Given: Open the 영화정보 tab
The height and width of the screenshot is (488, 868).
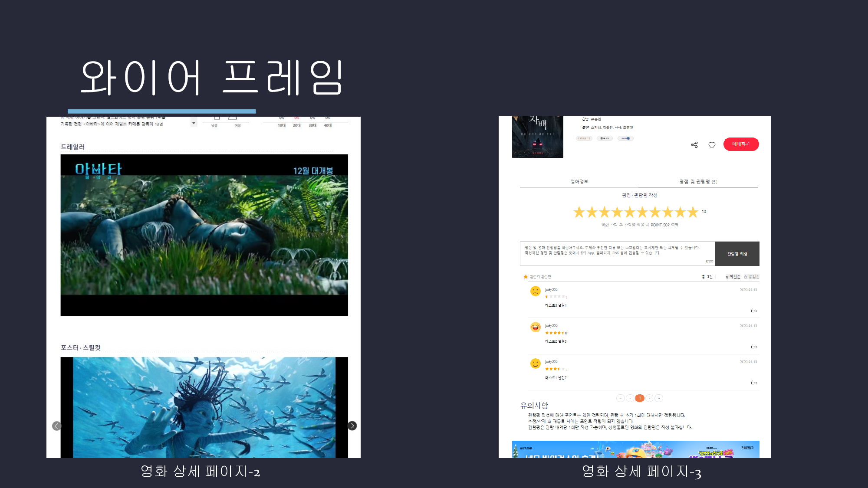Looking at the screenshot, I should tap(579, 182).
